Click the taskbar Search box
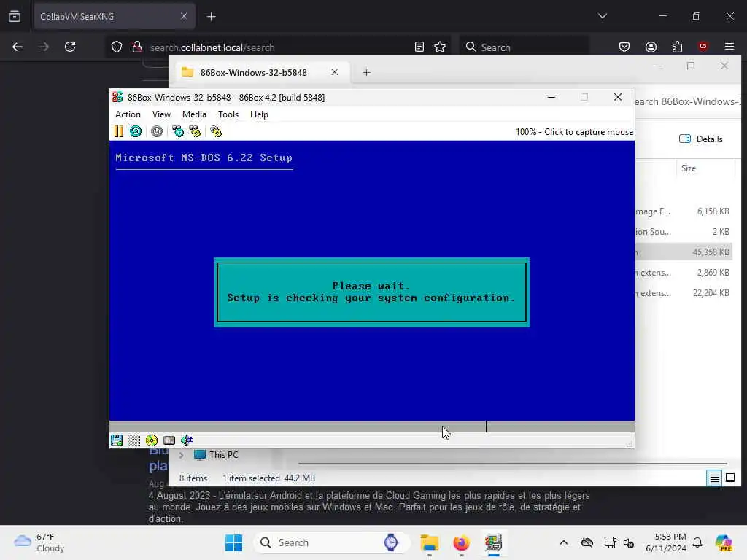Image resolution: width=747 pixels, height=560 pixels. 331,542
